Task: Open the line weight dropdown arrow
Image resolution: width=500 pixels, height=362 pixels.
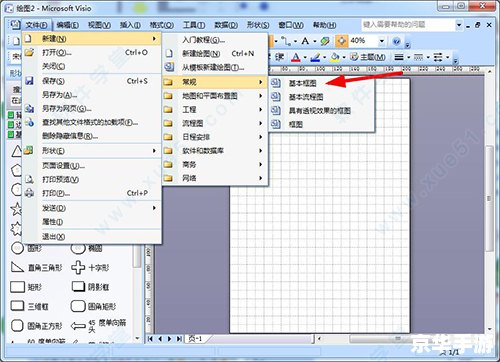Action: pos(408,57)
